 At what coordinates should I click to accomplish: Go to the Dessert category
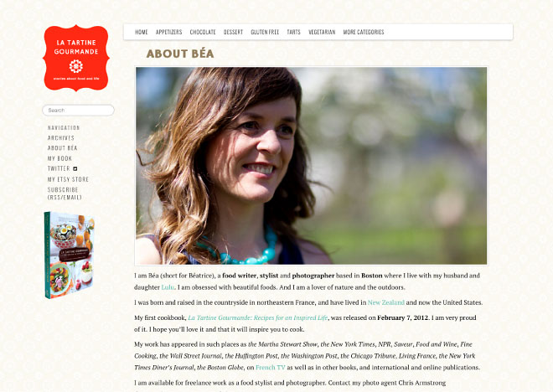tap(233, 32)
